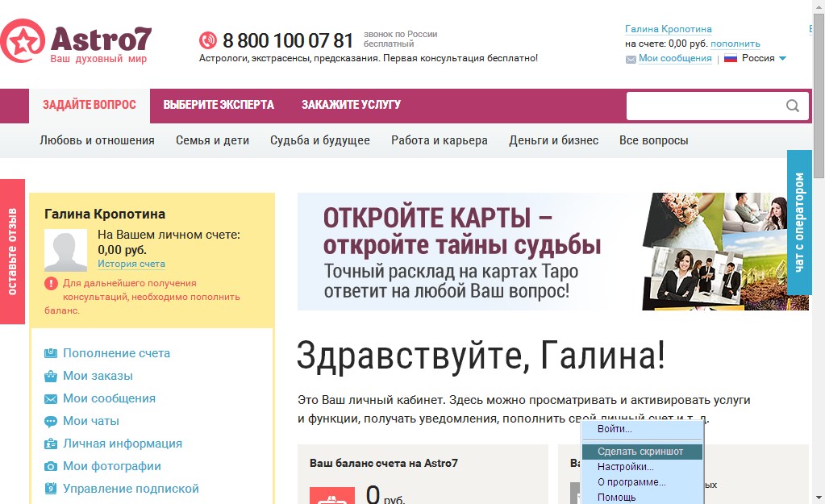Select Семья и дети category
Viewport: 825px width, 504px height.
tap(213, 140)
